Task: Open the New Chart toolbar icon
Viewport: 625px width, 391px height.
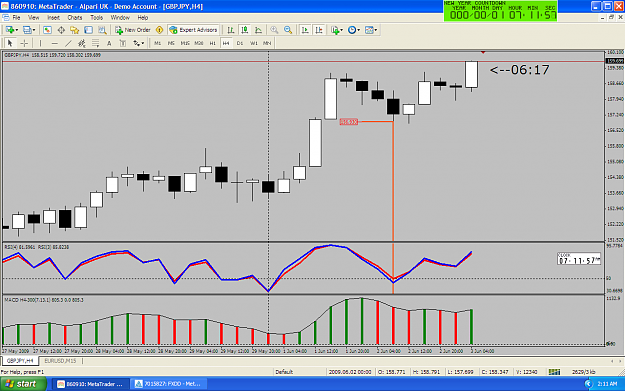Action: [10, 30]
